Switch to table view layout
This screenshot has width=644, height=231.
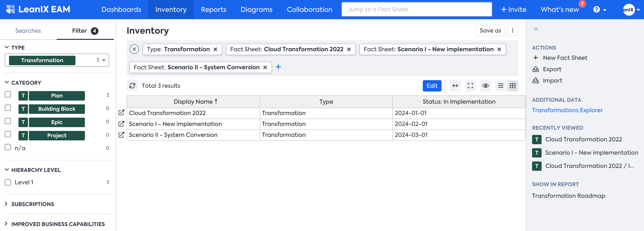pos(512,86)
